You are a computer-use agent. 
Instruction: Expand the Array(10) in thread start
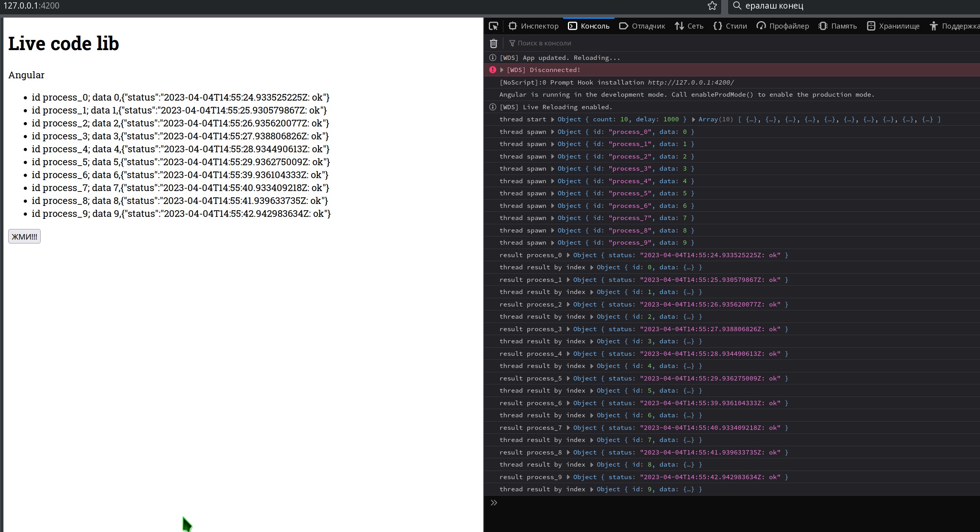tap(694, 119)
